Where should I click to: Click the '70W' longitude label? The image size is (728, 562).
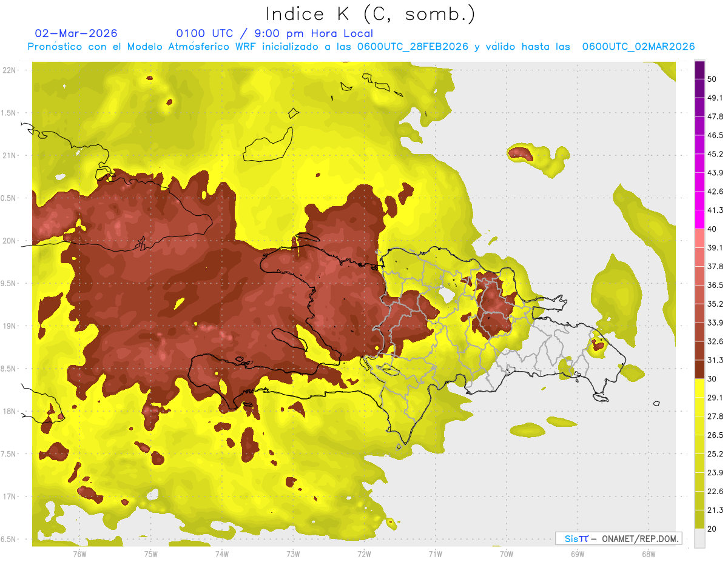[x=506, y=554]
